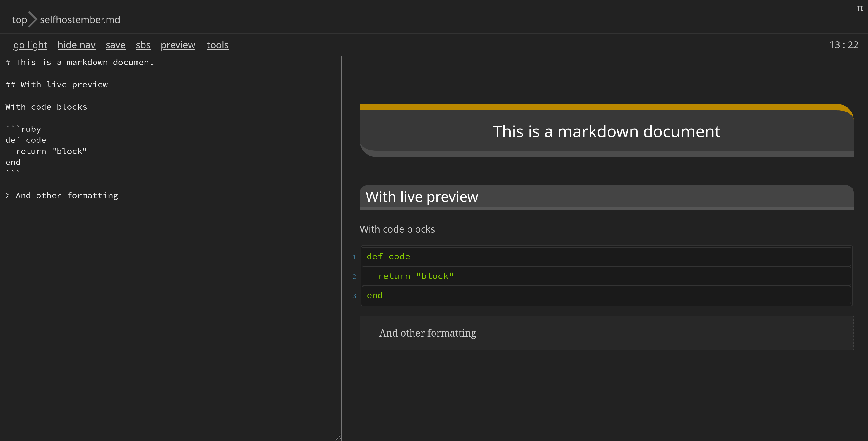Select line number 1 in the code block
Screen dimensions: 868x441
pyautogui.click(x=354, y=257)
